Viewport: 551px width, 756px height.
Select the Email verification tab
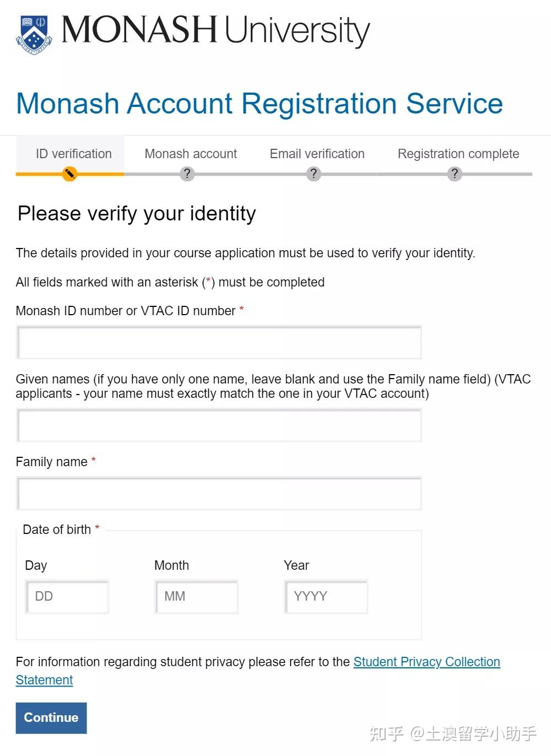pyautogui.click(x=317, y=154)
